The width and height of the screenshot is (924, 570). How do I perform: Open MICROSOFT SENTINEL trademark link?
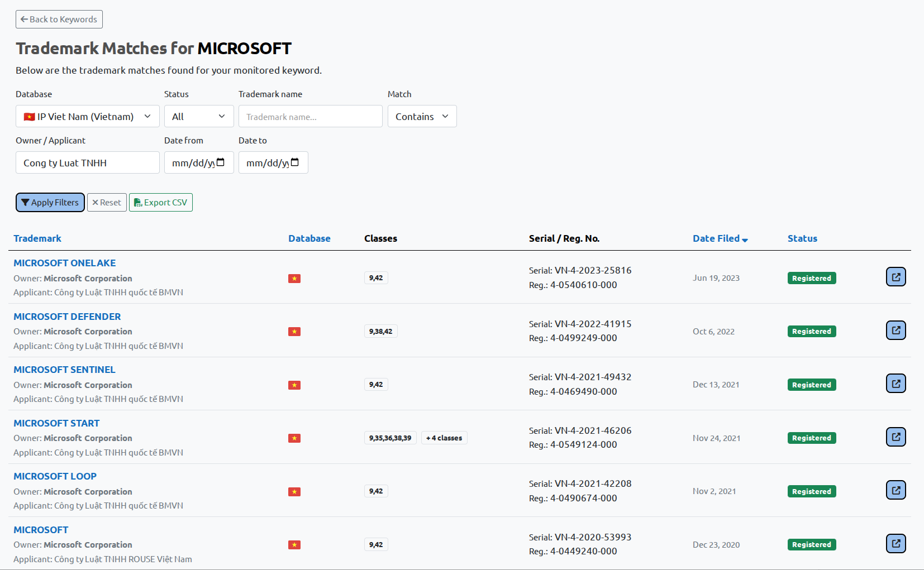point(64,370)
